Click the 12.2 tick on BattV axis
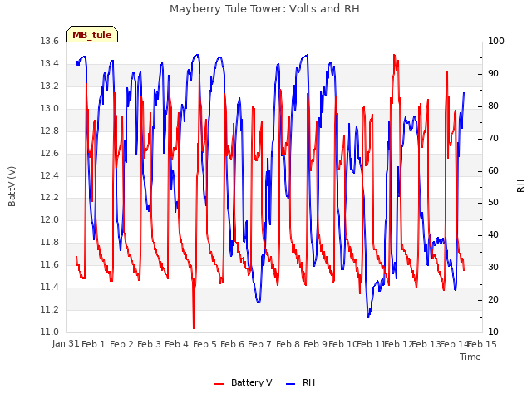Image resolution: width=532 pixels, height=399 pixels. click(x=50, y=198)
